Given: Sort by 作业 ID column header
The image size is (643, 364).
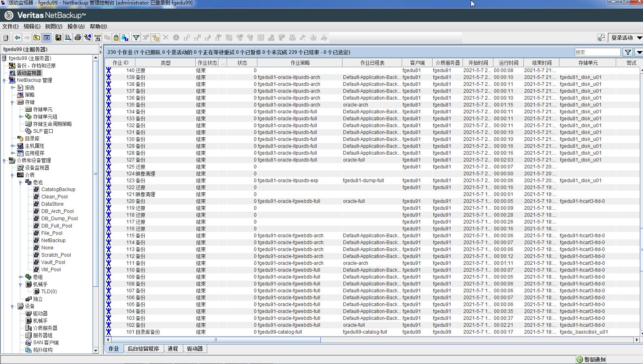Looking at the screenshot, I should coord(120,63).
